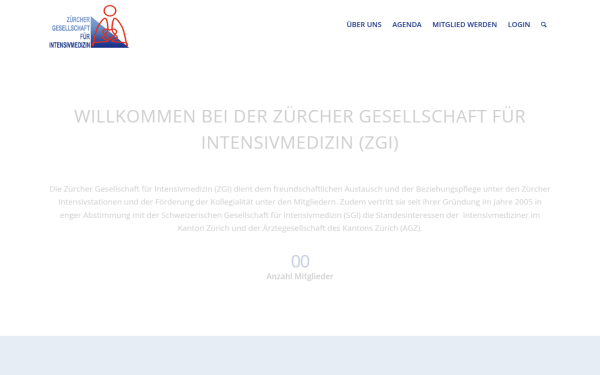
Task: Open MITGLIED WERDEN menu item
Action: (465, 24)
